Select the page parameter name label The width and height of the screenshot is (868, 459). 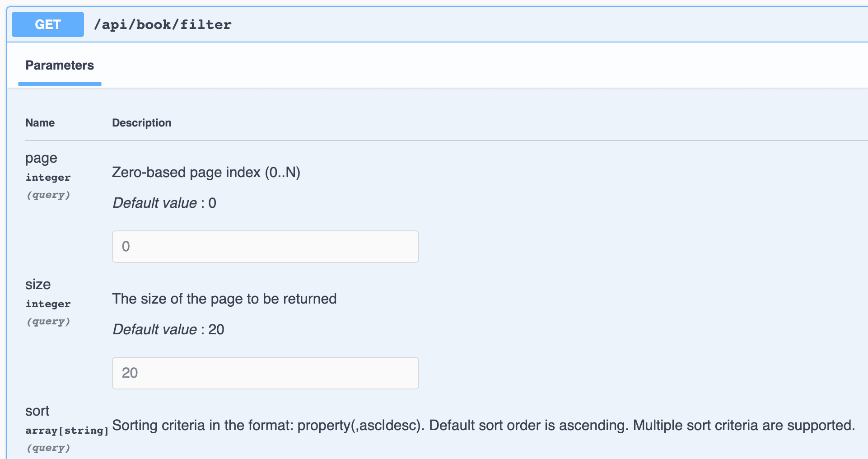click(41, 158)
